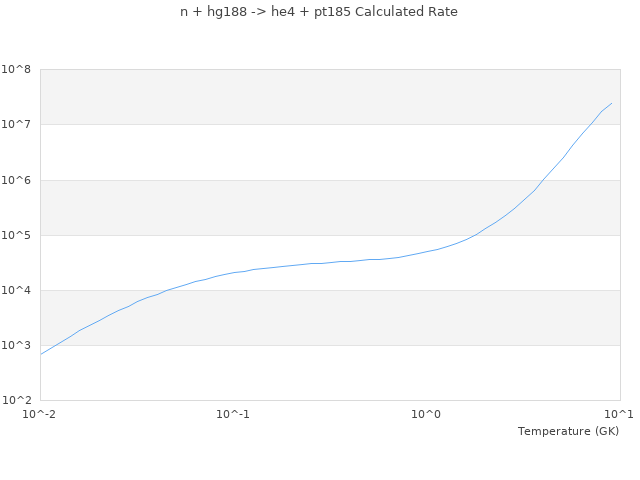Click the 10^4 y-axis label
This screenshot has width=640, height=480.
(16, 290)
